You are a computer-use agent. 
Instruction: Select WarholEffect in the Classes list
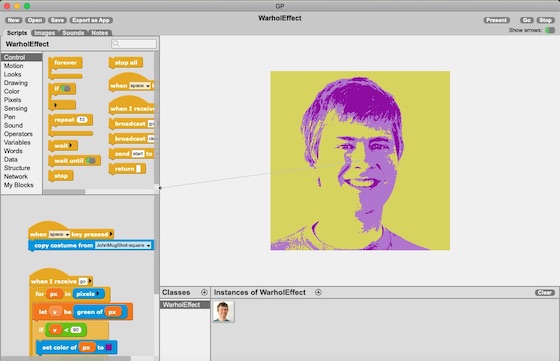coord(185,305)
